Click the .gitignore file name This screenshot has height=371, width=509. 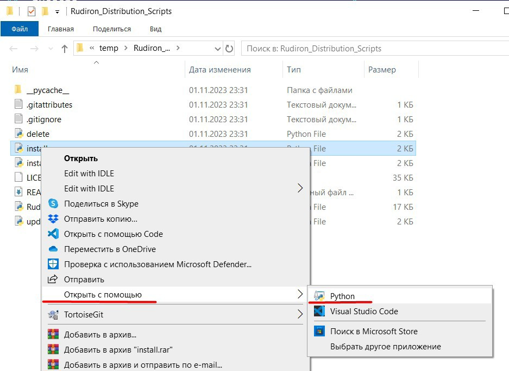(x=44, y=119)
